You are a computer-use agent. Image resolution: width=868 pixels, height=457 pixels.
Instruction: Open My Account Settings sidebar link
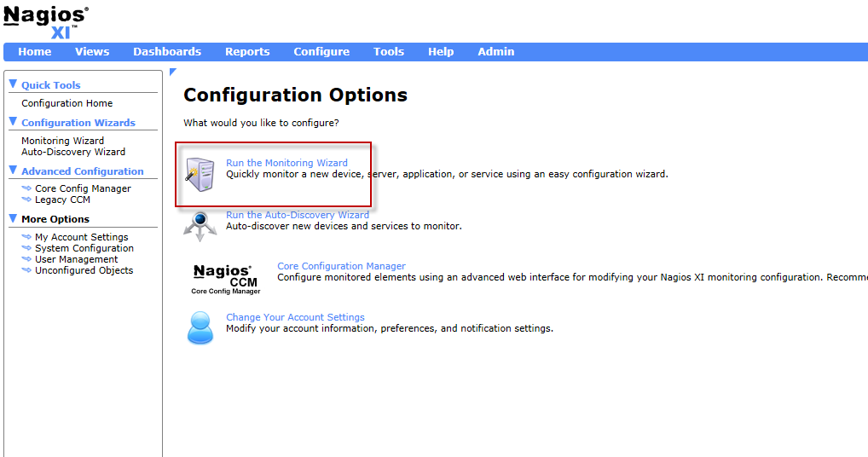pyautogui.click(x=81, y=237)
